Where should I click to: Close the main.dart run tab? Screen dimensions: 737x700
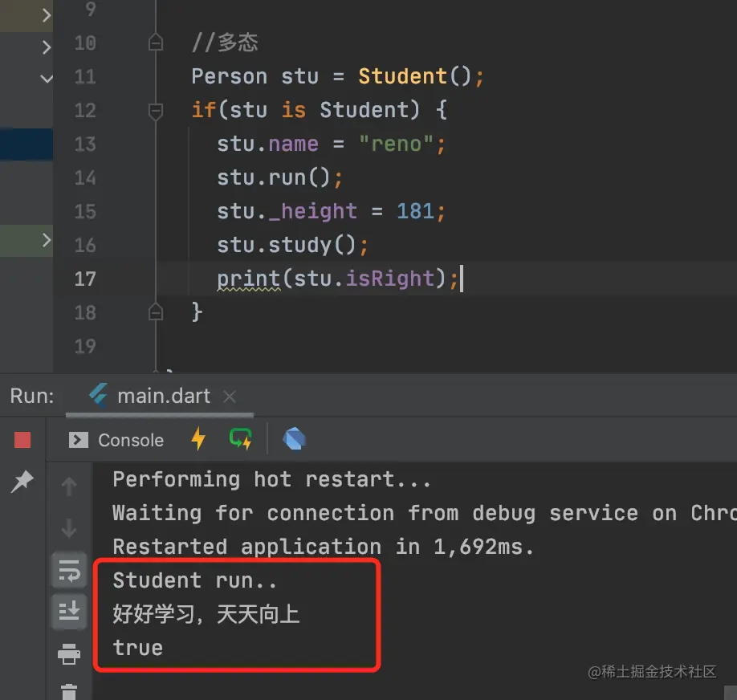click(x=228, y=395)
